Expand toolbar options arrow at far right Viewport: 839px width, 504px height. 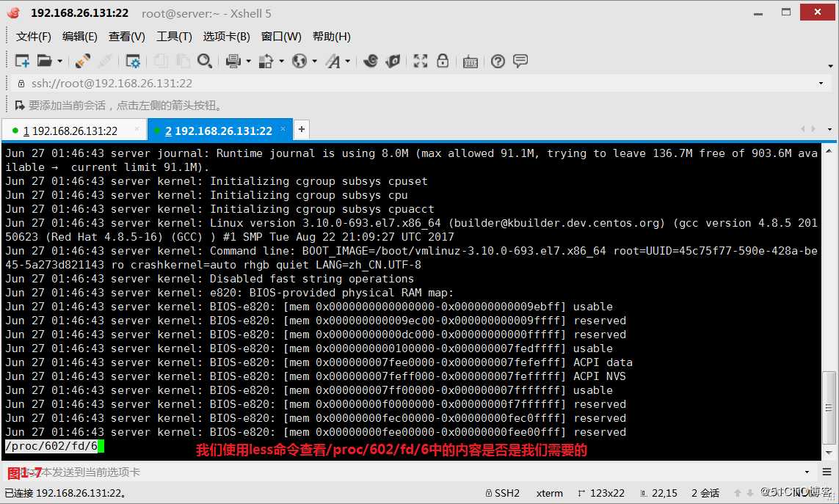830,66
